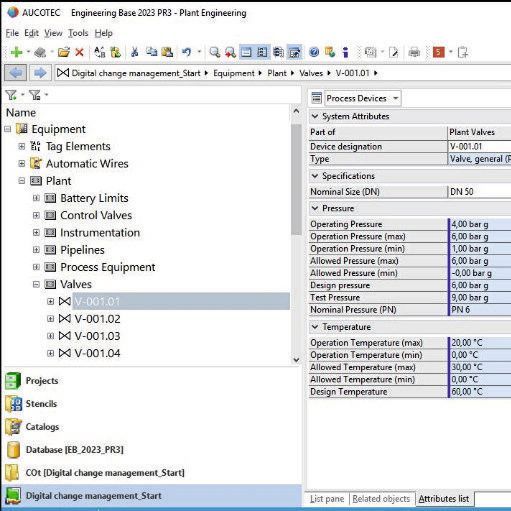The width and height of the screenshot is (511, 511).
Task: Expand the Battery Limits node
Action: [36, 198]
